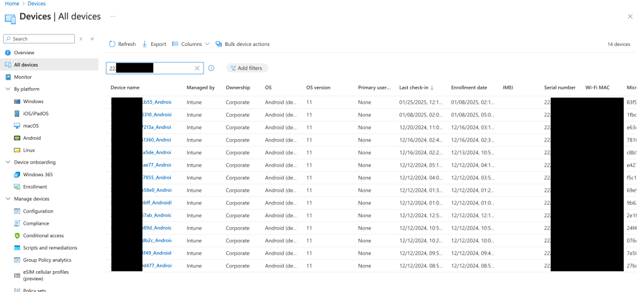Click the info icon beside the search box
This screenshot has height=292, width=644.
pos(211,68)
